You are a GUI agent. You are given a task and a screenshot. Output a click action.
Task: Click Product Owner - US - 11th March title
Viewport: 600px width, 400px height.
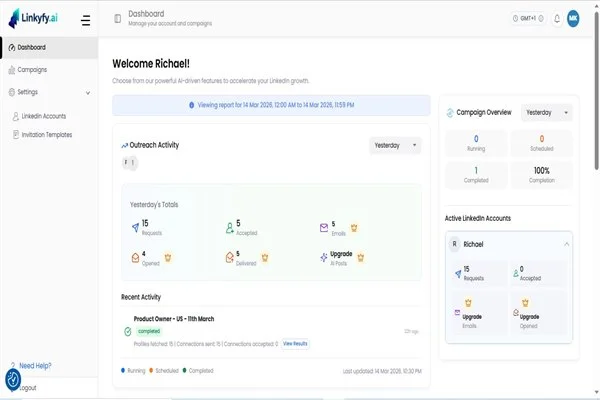tap(174, 319)
